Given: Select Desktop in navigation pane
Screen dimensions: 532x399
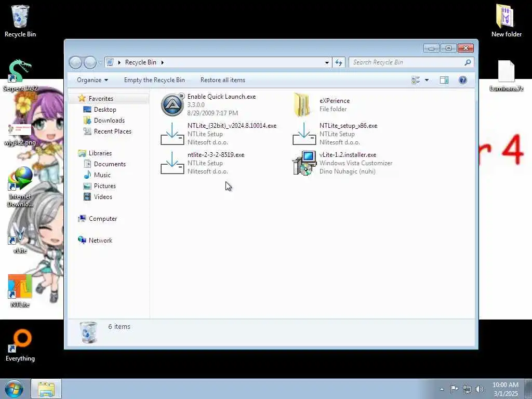Looking at the screenshot, I should 105,110.
